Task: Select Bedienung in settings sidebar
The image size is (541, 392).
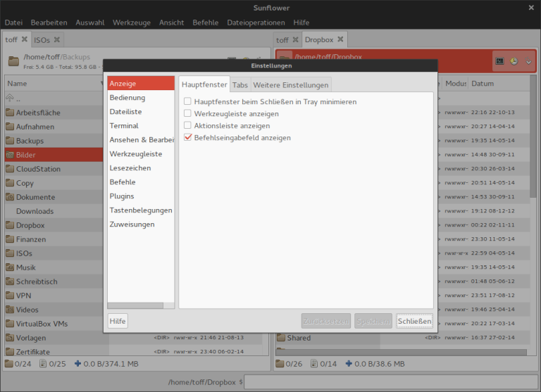Action: [141, 98]
